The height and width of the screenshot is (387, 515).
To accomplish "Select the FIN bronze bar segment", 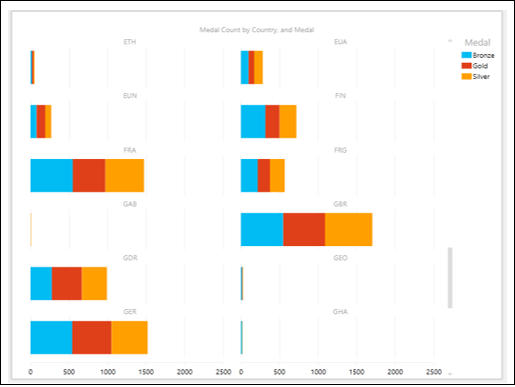I will pos(253,121).
